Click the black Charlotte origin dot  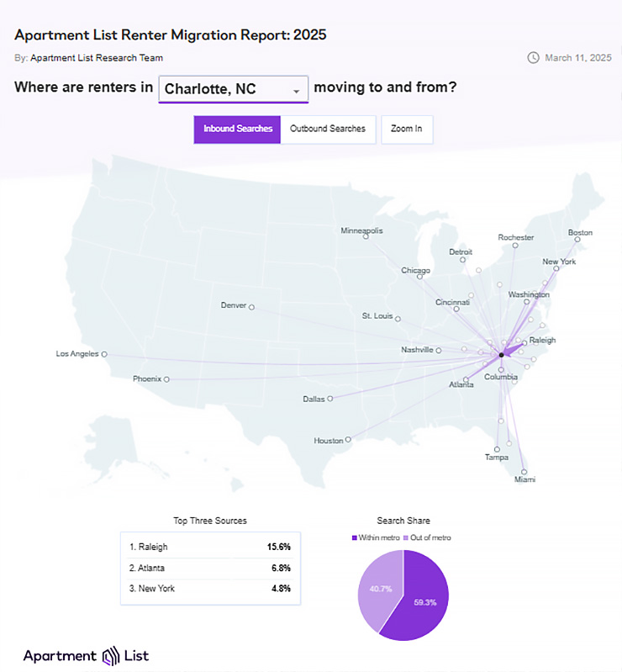click(x=501, y=355)
